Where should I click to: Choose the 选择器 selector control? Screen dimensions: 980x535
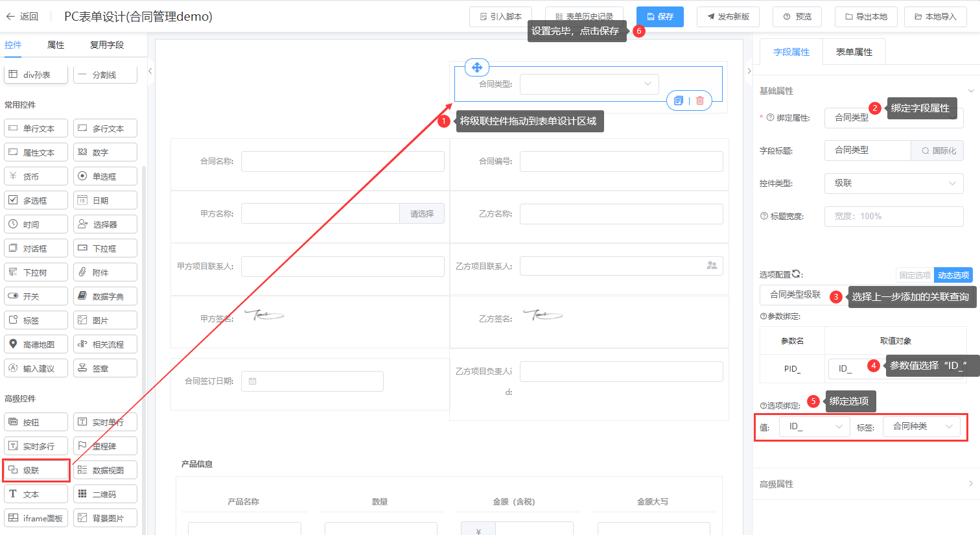pyautogui.click(x=105, y=224)
